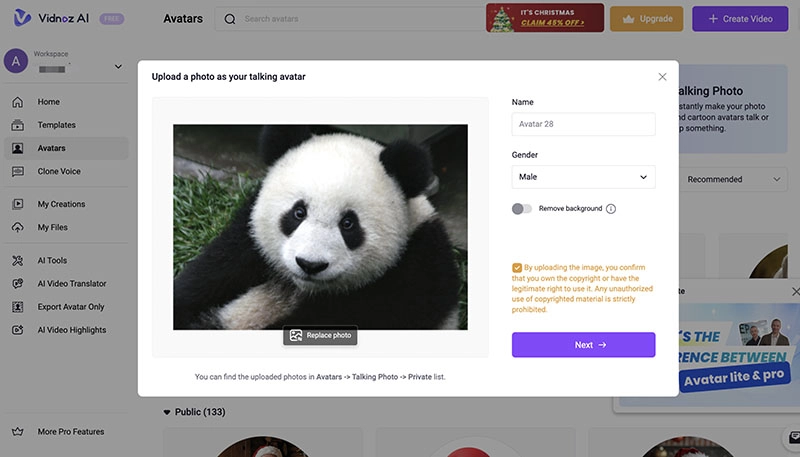This screenshot has height=457, width=800.
Task: Click the Templates sidebar icon
Action: coord(17,125)
